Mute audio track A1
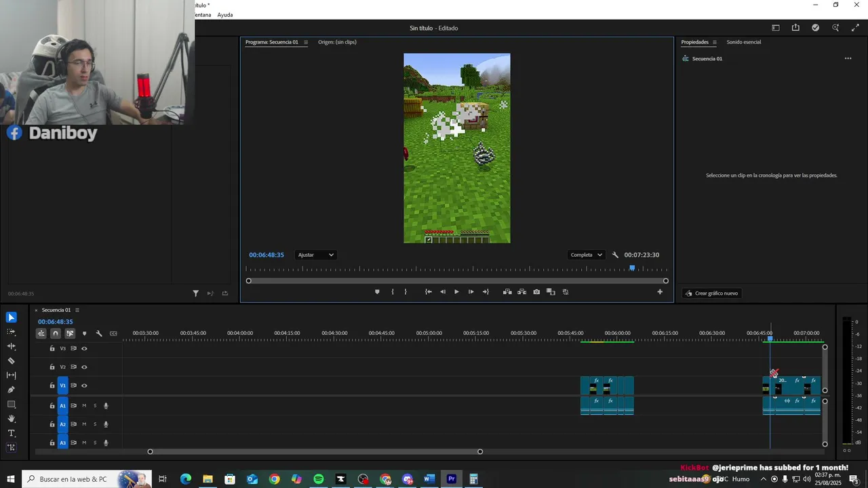 coord(84,406)
